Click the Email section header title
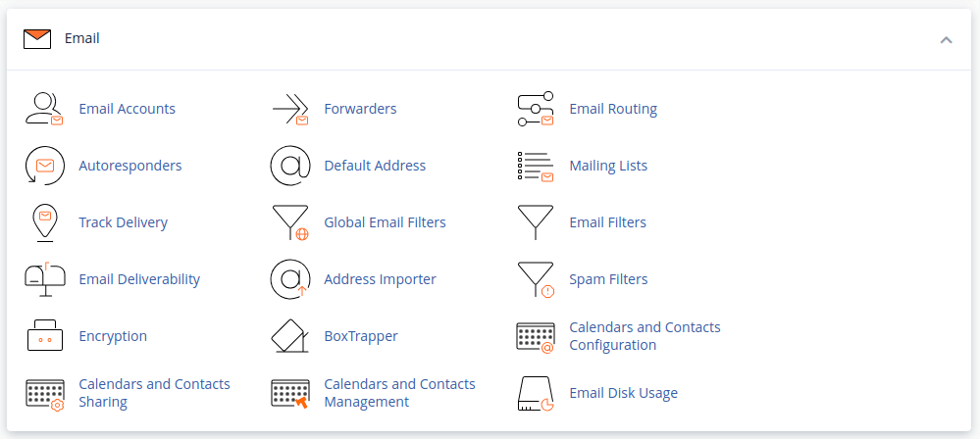This screenshot has height=439, width=980. tap(82, 39)
